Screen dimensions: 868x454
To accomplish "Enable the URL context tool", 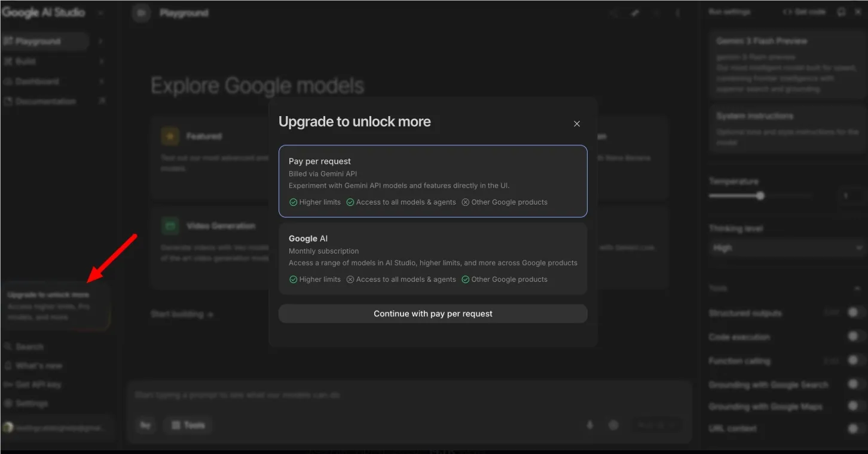I will [852, 428].
